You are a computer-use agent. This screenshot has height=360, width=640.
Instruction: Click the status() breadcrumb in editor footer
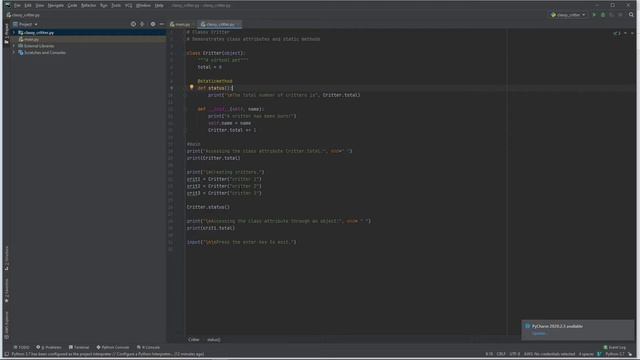213,340
